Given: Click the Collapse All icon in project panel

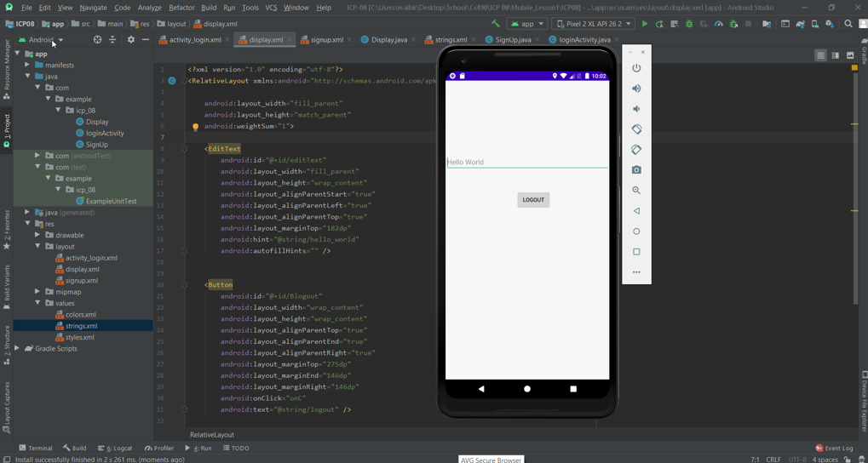Looking at the screenshot, I should [112, 40].
